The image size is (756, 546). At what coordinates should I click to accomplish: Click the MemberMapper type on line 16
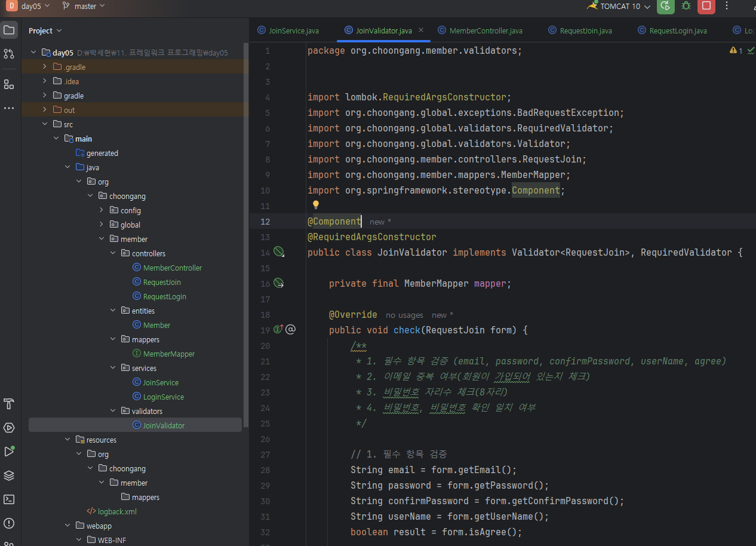[x=437, y=283]
